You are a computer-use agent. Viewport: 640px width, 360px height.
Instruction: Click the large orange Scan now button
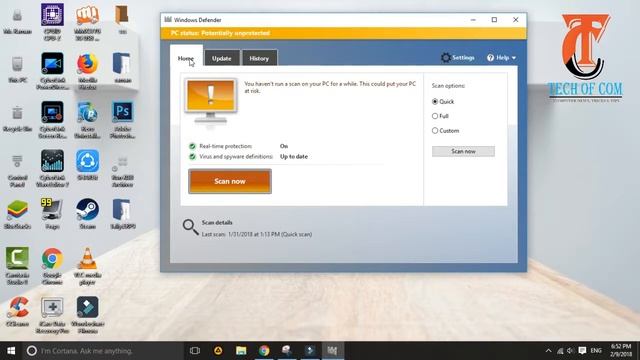[x=230, y=181]
